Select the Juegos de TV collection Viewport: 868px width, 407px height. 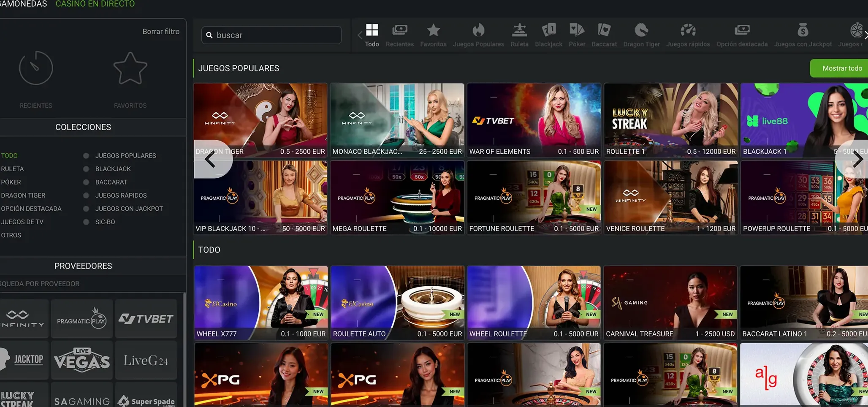22,222
